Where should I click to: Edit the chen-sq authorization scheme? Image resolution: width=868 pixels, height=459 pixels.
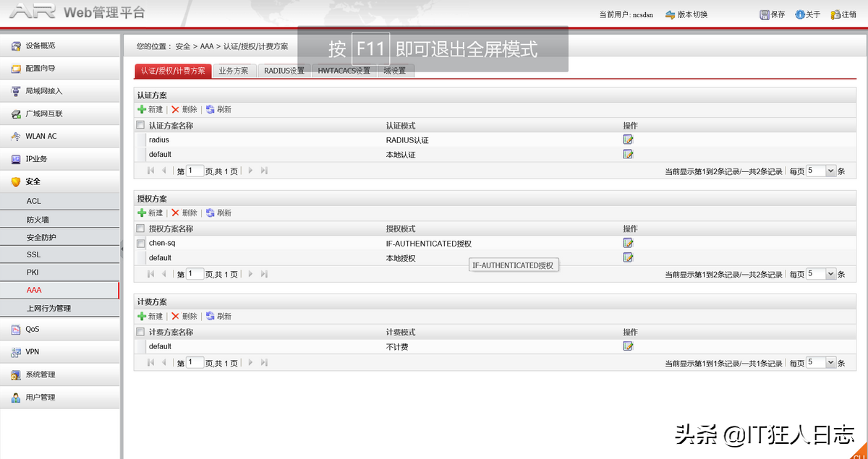pos(628,243)
